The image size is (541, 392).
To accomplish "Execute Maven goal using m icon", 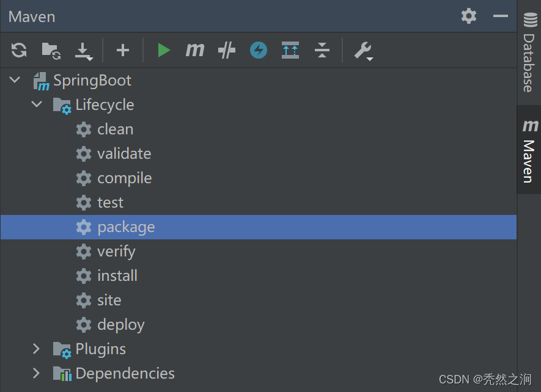I will (195, 50).
